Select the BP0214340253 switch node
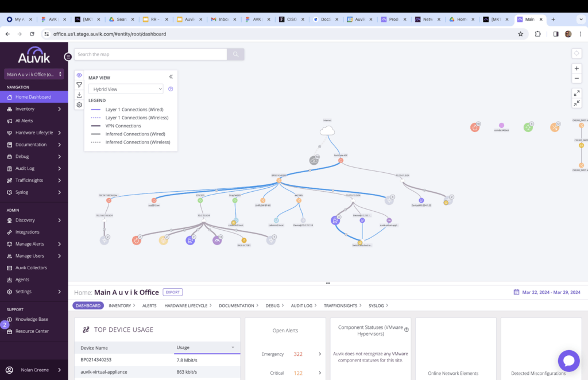588x380 pixels. [x=279, y=181]
